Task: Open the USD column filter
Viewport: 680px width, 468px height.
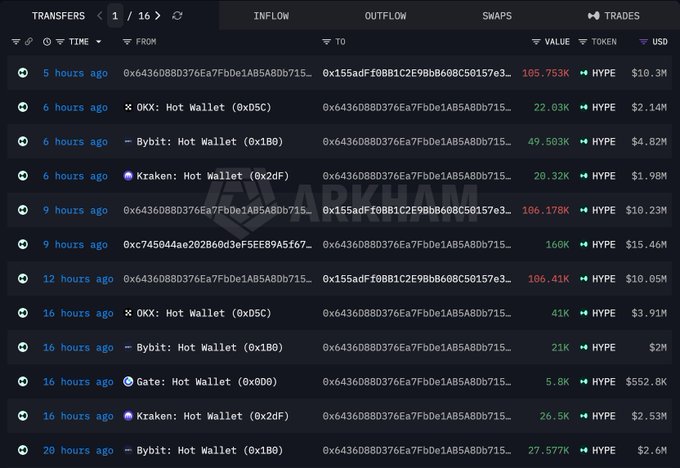Action: [x=644, y=42]
